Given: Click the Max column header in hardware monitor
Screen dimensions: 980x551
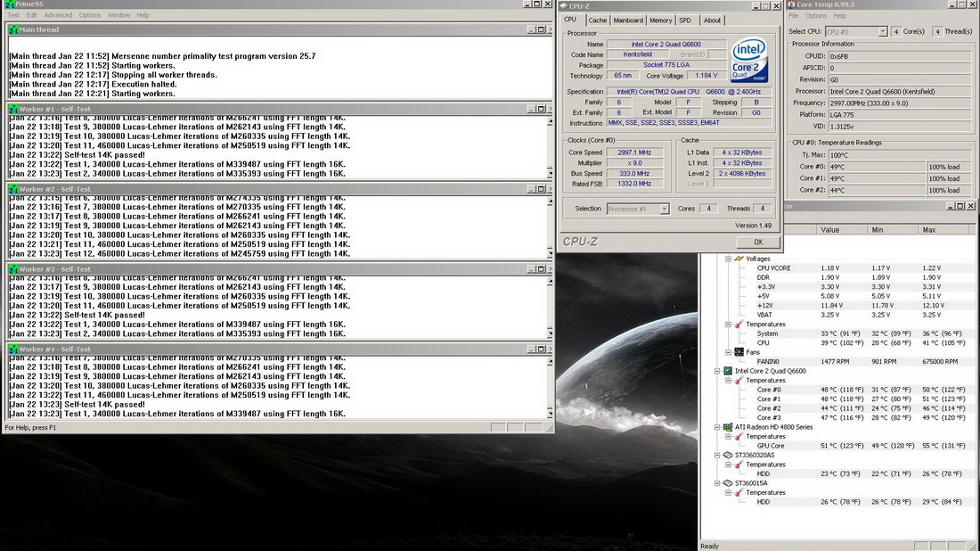Looking at the screenshot, I should 945,229.
